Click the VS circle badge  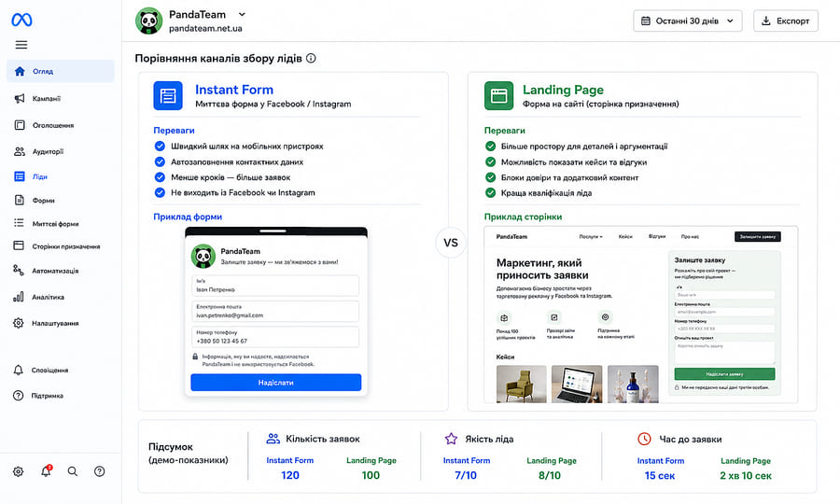coord(451,243)
